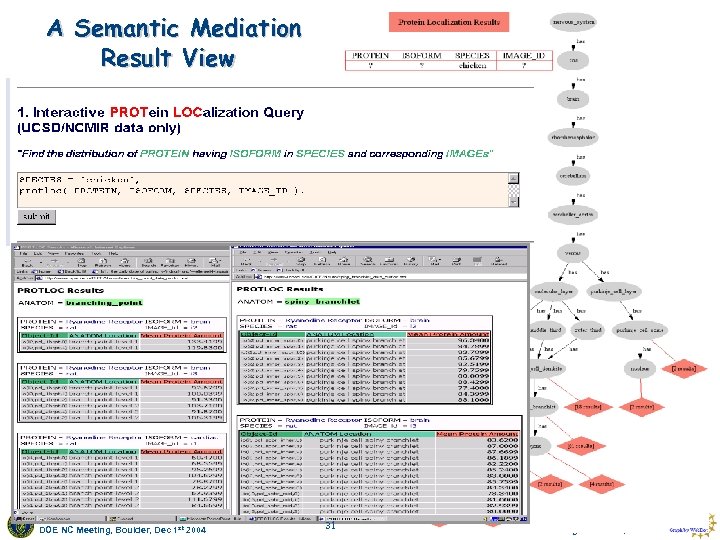Open the File menu in right browser window
The image size is (720, 540).
click(244, 252)
